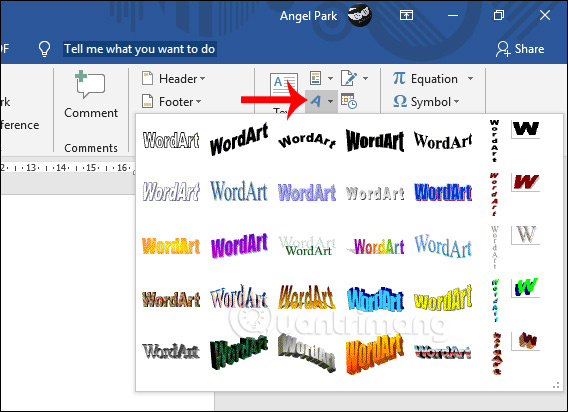Select the black serif wavy WordArt style
This screenshot has width=568, height=412.
pos(443,140)
